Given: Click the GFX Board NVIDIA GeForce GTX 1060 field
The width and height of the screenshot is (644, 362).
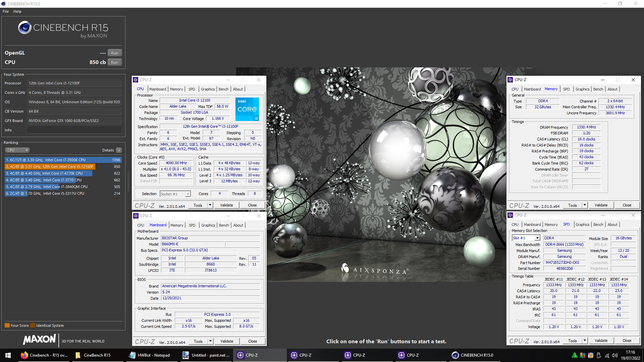Looking at the screenshot, I should 74,121.
